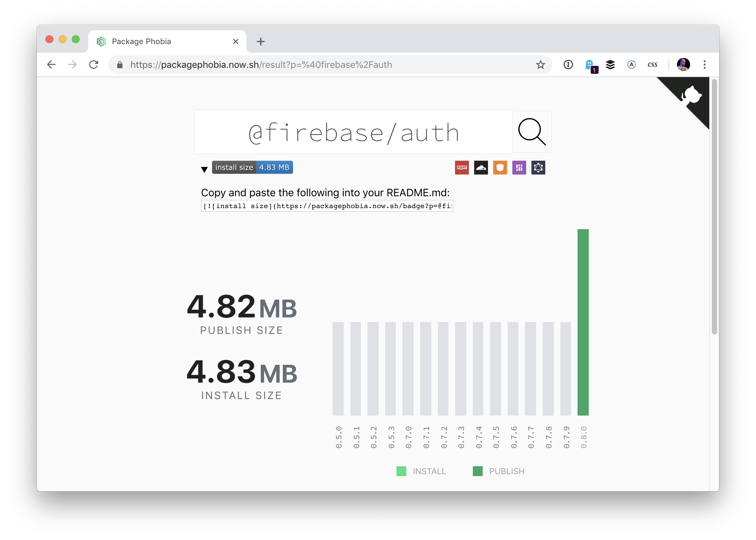Viewport: 756px width, 540px height.
Task: Click the 0.7.9 version bar
Action: (x=565, y=368)
